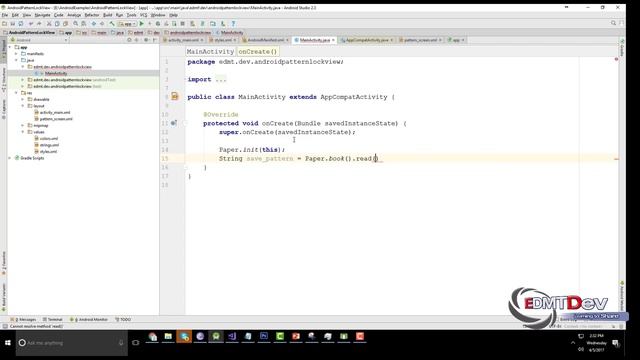Open Task View on the taskbar
Screen dimensions: 640x360
click(x=136, y=342)
